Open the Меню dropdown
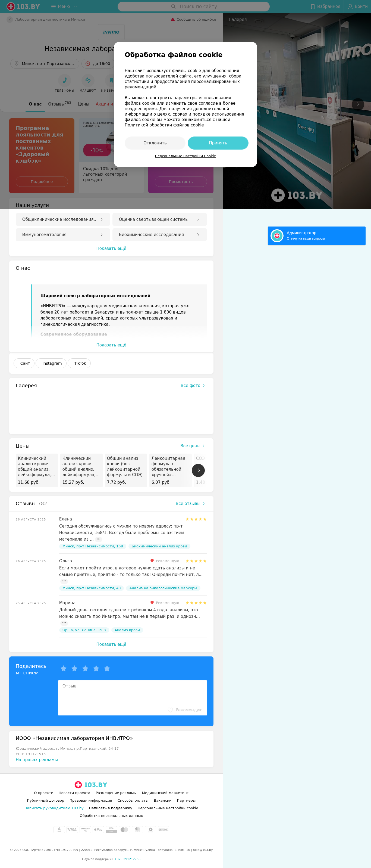Screen dimensions: 371x868 coord(64,7)
